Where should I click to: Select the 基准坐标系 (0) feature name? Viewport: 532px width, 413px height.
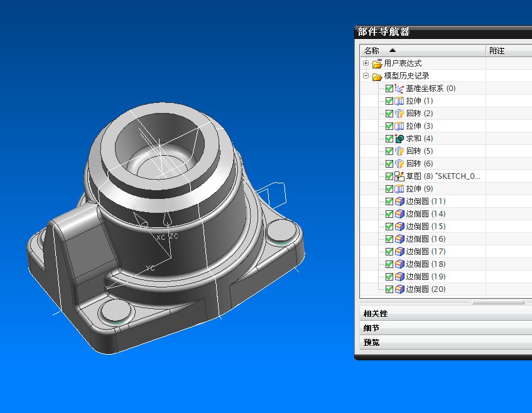pyautogui.click(x=430, y=88)
